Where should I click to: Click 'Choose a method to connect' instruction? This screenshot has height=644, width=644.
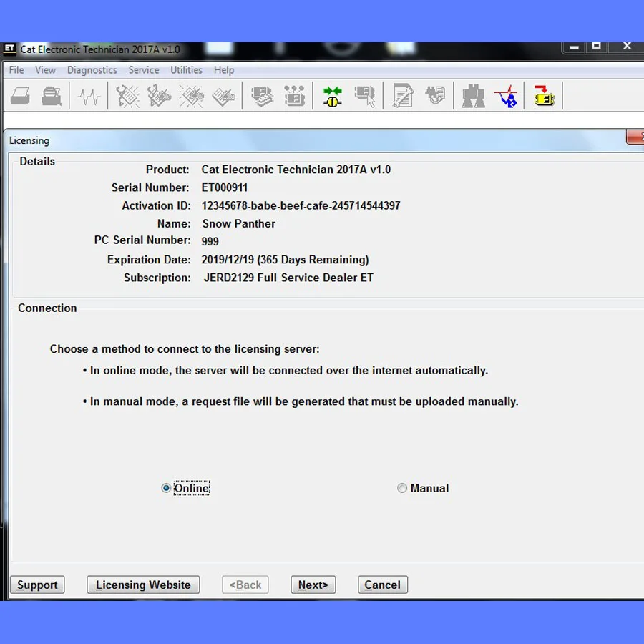point(185,349)
